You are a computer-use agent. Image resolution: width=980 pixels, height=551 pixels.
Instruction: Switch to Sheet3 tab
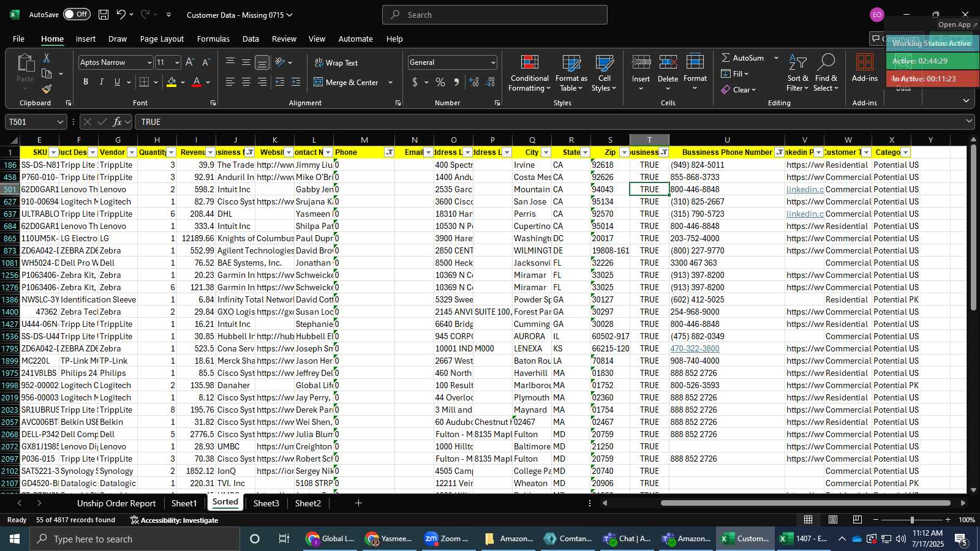click(x=266, y=503)
